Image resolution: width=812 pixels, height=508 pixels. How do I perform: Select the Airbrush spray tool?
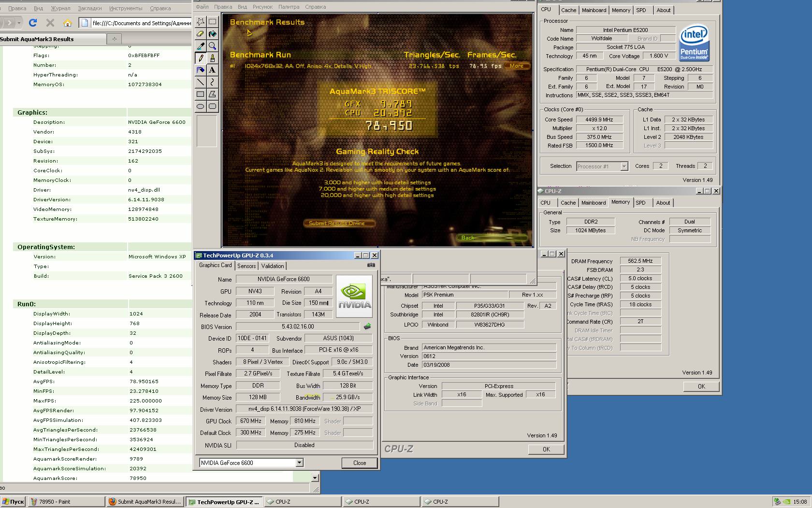click(x=201, y=70)
